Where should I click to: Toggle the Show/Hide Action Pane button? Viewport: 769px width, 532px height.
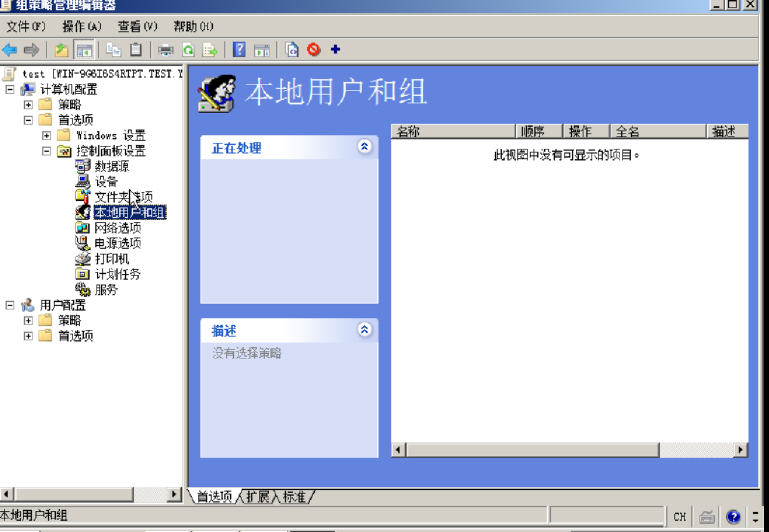[262, 49]
